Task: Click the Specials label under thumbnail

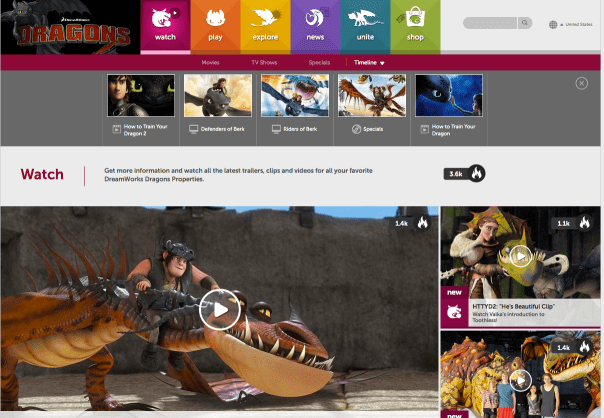Action: (373, 129)
